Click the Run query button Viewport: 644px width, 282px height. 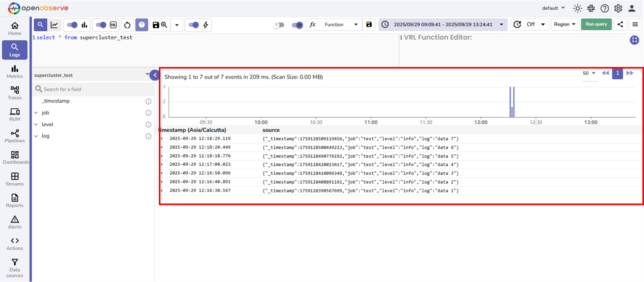click(596, 24)
